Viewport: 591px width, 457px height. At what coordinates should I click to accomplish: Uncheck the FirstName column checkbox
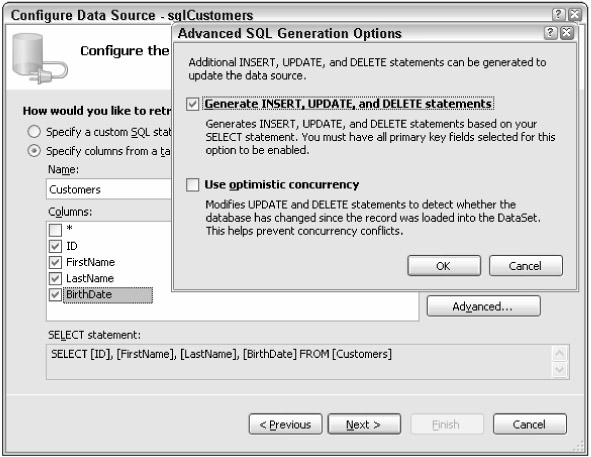point(55,262)
